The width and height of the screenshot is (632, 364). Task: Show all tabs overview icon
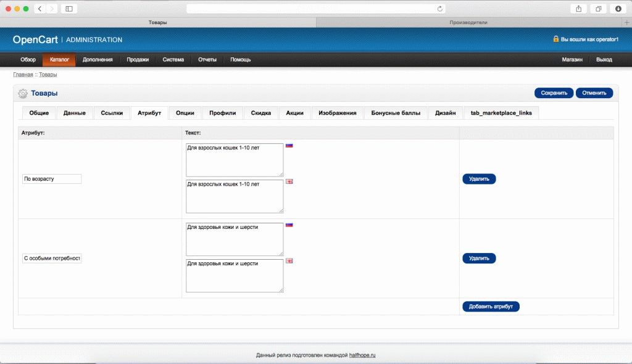point(598,9)
